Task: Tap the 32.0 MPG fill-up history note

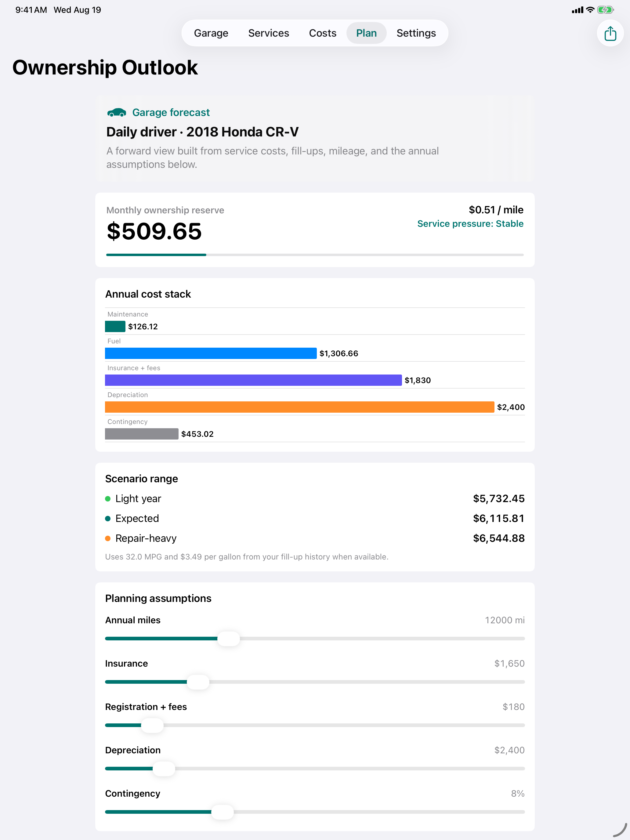Action: (x=247, y=557)
